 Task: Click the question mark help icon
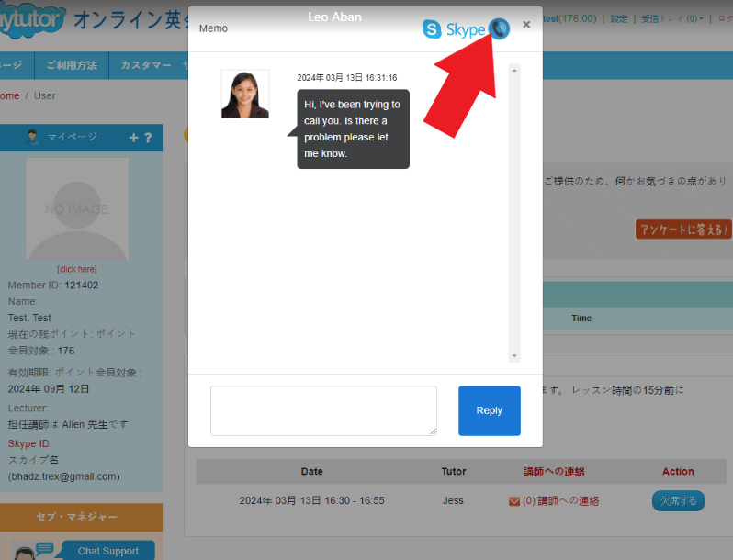coord(148,138)
